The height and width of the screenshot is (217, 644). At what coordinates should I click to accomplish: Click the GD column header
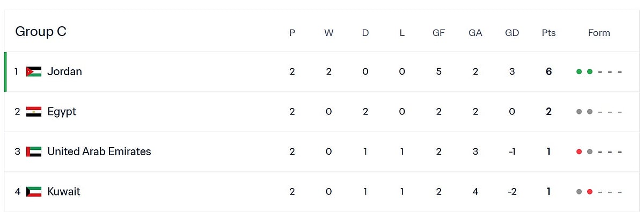coord(512,33)
